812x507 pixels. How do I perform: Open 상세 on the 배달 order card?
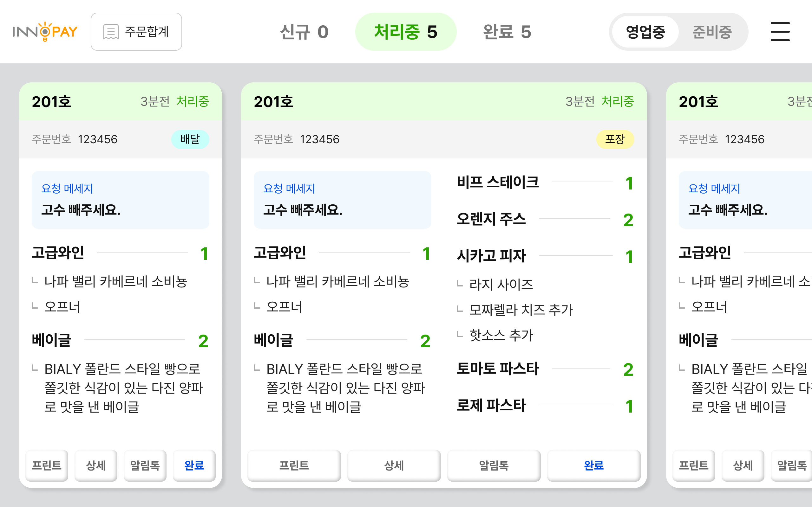(x=96, y=465)
